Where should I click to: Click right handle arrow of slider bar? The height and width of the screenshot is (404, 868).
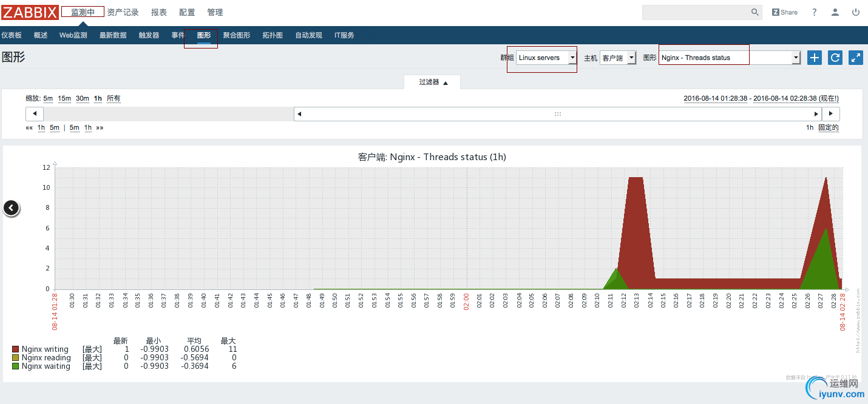816,114
